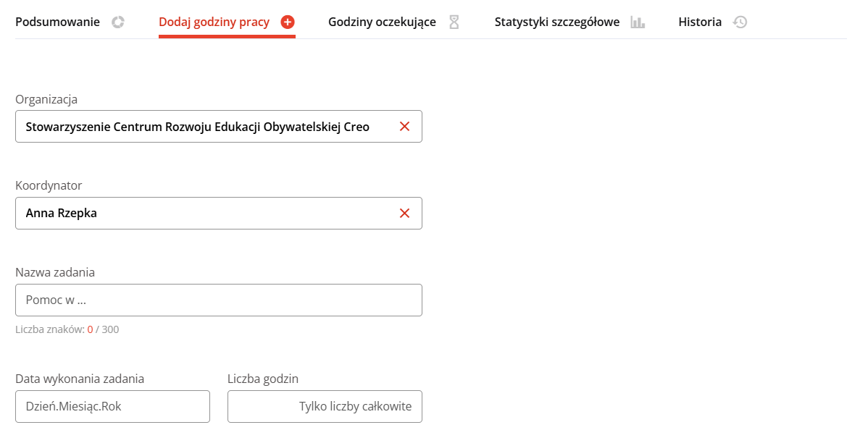Click the hourglass icon next to Godziny oczekujące

(454, 22)
